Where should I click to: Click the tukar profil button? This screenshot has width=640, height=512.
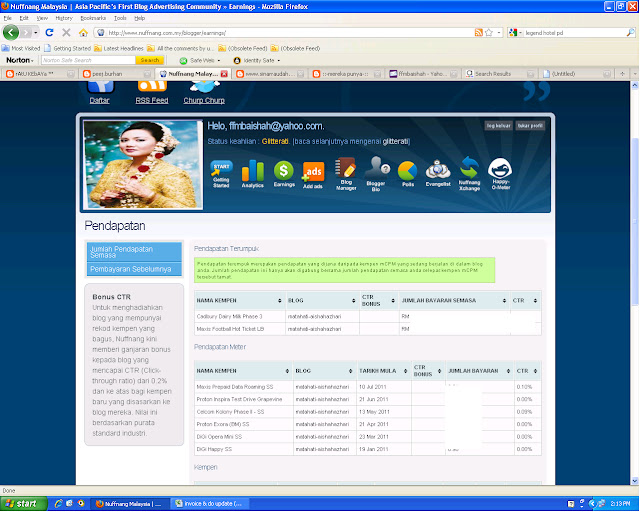530,126
